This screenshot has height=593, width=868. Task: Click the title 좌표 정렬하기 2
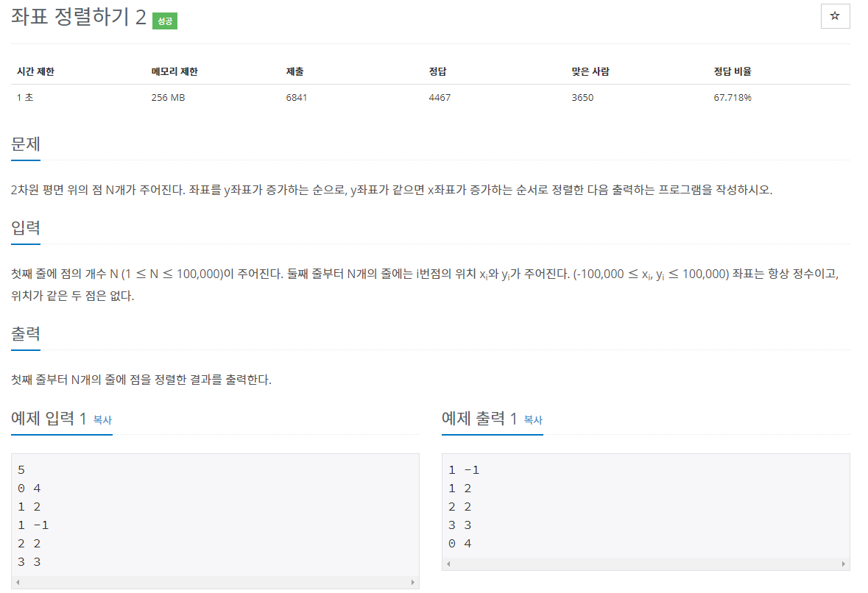click(79, 17)
